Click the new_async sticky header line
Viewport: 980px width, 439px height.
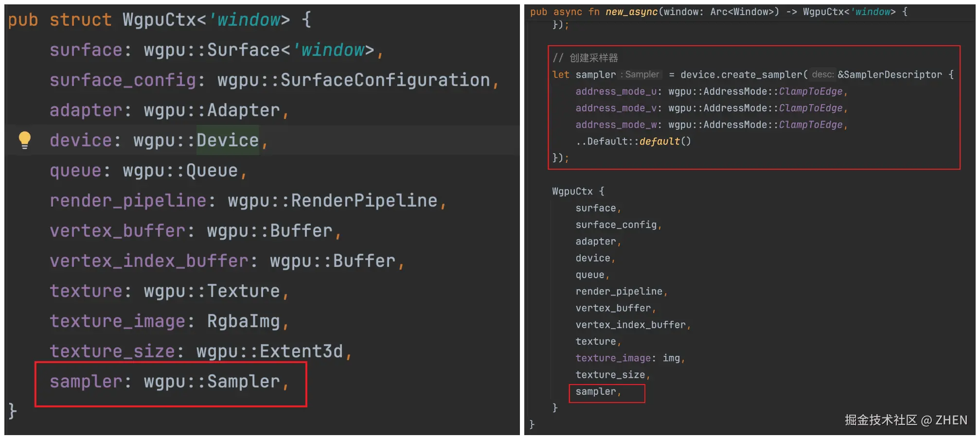tap(719, 12)
